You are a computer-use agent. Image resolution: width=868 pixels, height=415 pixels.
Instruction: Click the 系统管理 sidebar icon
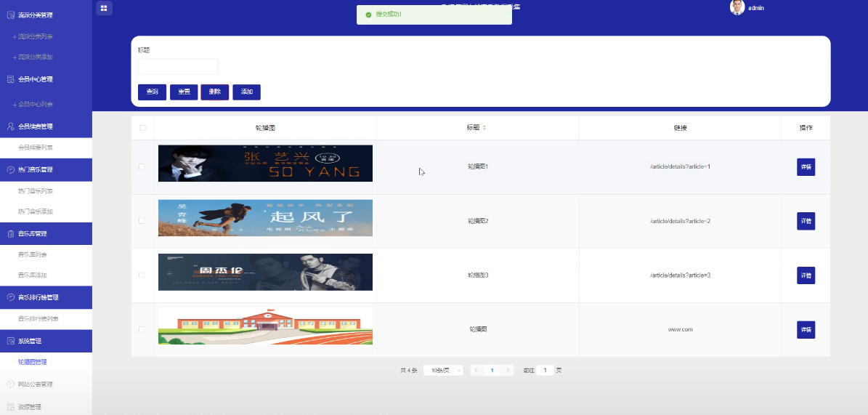tap(10, 341)
